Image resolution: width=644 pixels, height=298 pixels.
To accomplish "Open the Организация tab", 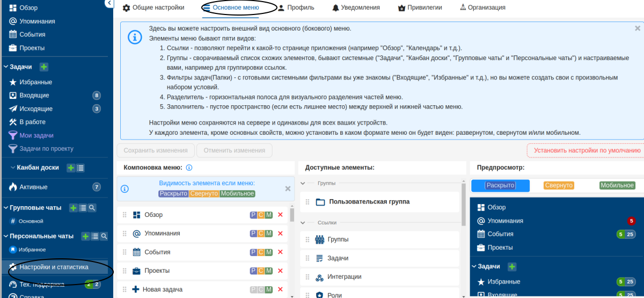I will 482,8.
